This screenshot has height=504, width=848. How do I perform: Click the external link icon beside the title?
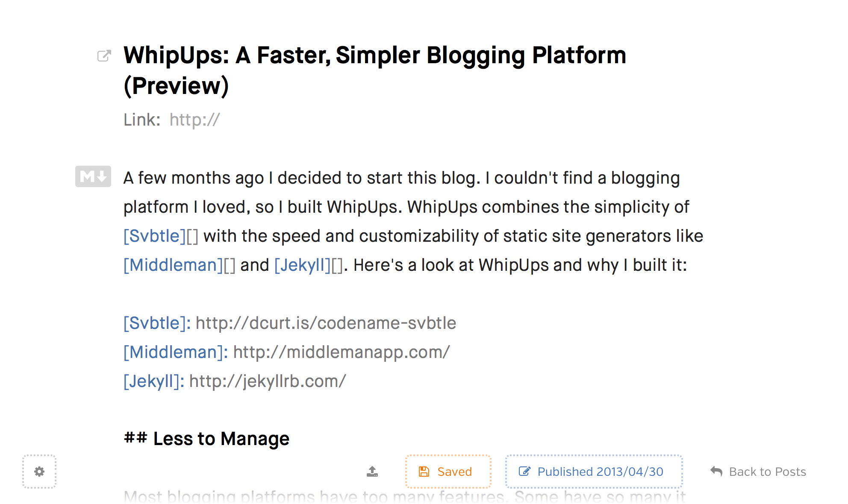(x=104, y=56)
